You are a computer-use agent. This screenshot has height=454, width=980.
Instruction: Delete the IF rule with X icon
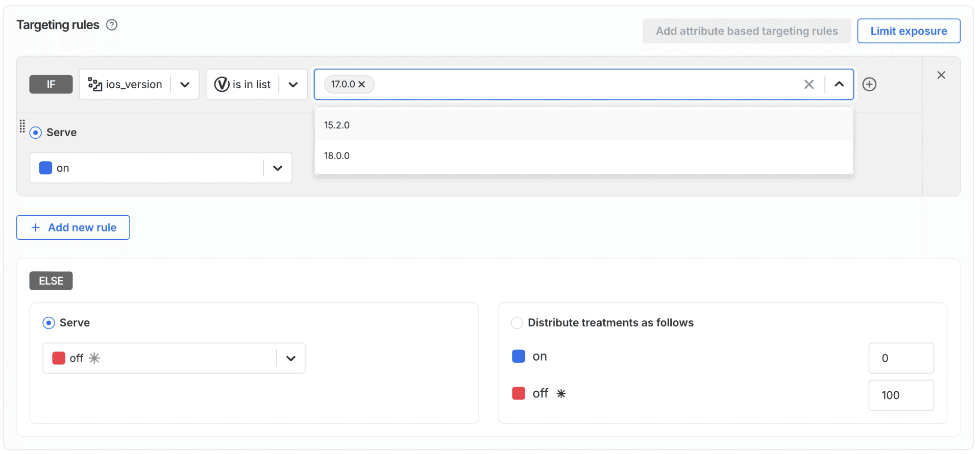(x=941, y=75)
